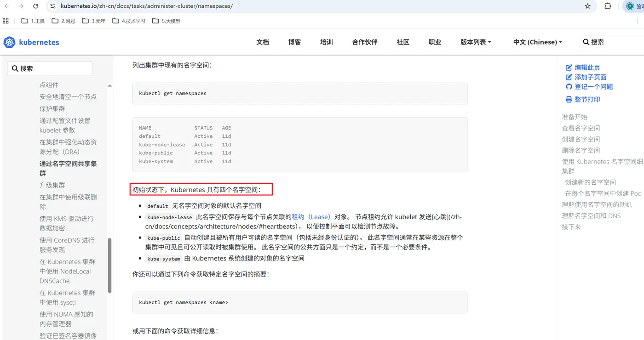Image resolution: width=644 pixels, height=340 pixels.
Task: Open 使用 NUMA 感知的内存管理器 in sidebar
Action: click(x=66, y=319)
